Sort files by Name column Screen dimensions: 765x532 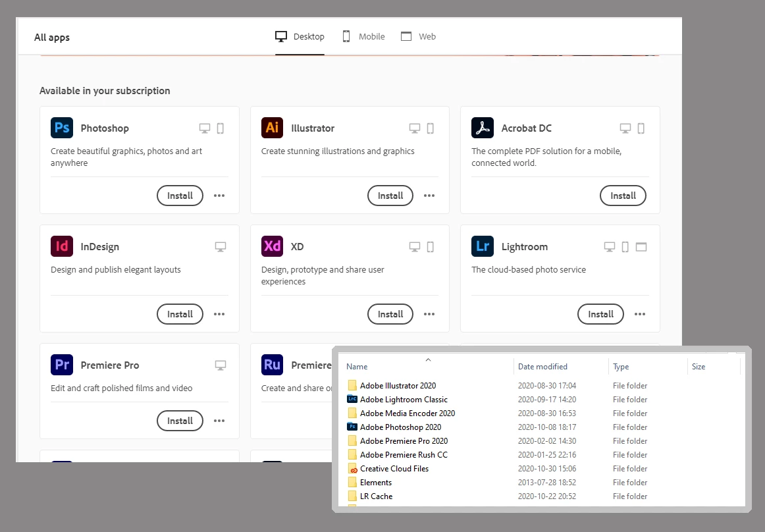[357, 367]
